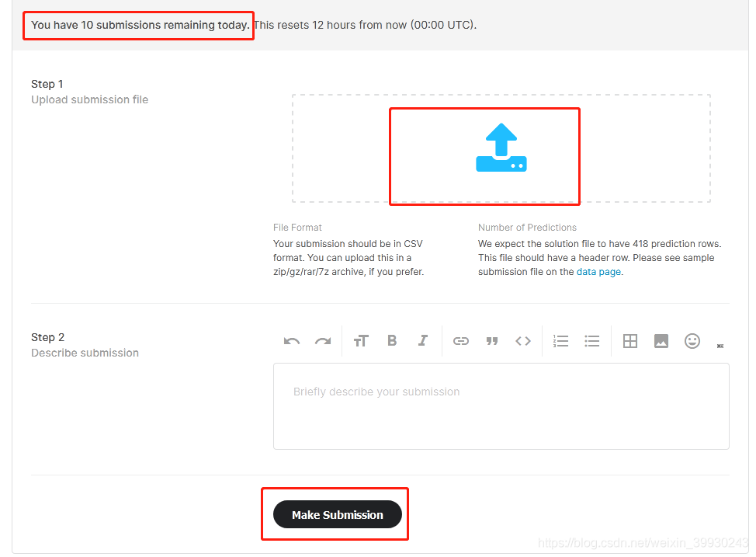The width and height of the screenshot is (756, 557).
Task: Click the Step 2 heading text
Action: point(47,337)
